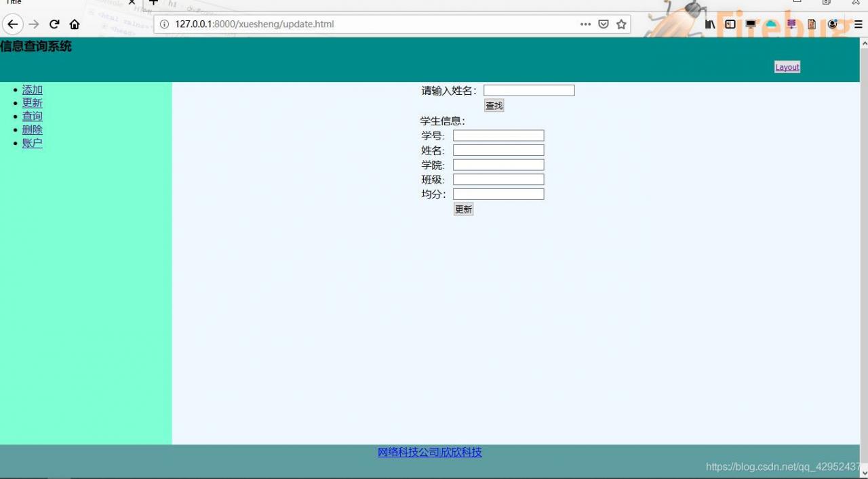Screen dimensions: 868x479
Task: Open the 添加 sidebar link
Action: tap(33, 89)
